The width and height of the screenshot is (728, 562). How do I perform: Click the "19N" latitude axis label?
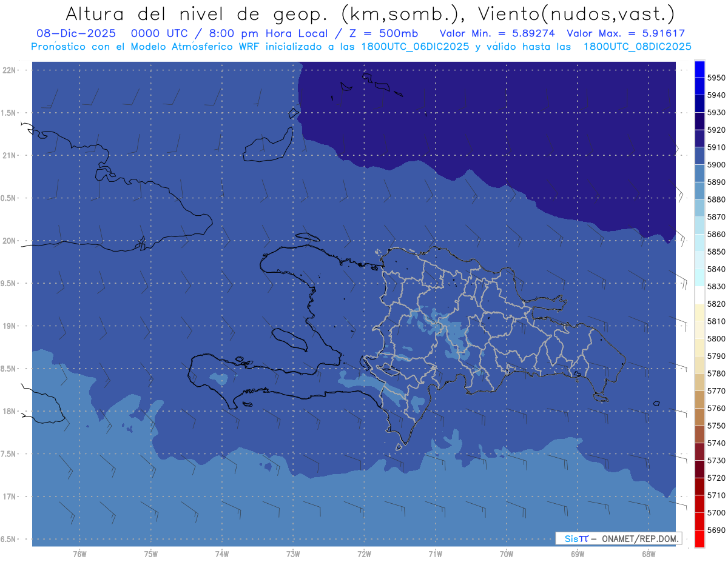pos(10,326)
